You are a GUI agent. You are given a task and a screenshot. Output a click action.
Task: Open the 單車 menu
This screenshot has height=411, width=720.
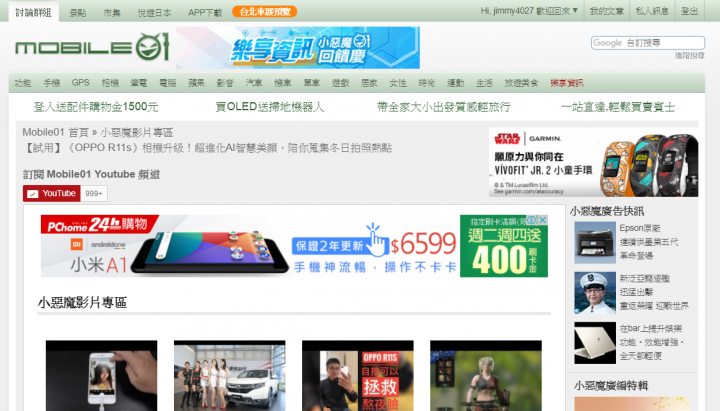click(311, 83)
